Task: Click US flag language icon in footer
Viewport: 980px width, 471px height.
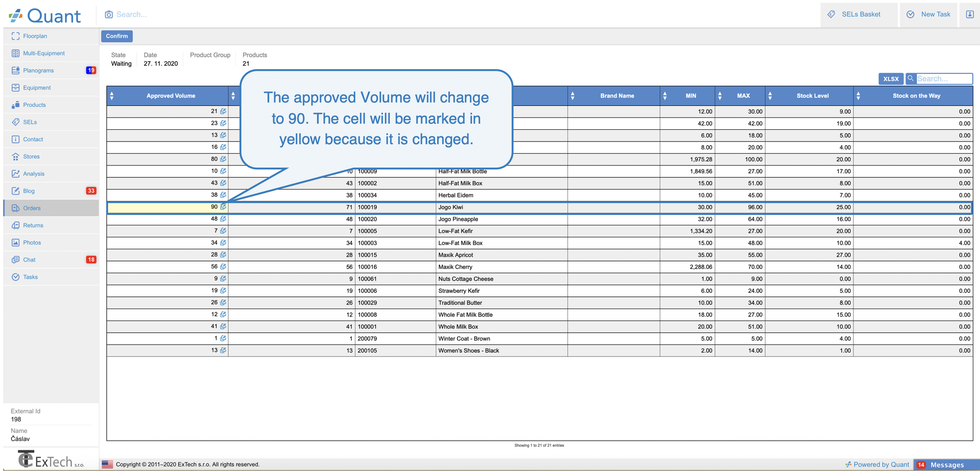Action: pyautogui.click(x=107, y=464)
